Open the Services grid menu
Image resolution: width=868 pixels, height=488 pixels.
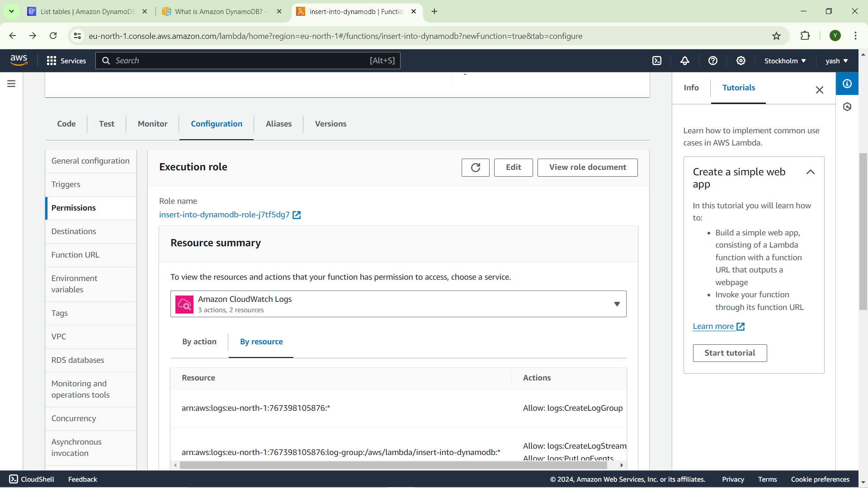66,61
